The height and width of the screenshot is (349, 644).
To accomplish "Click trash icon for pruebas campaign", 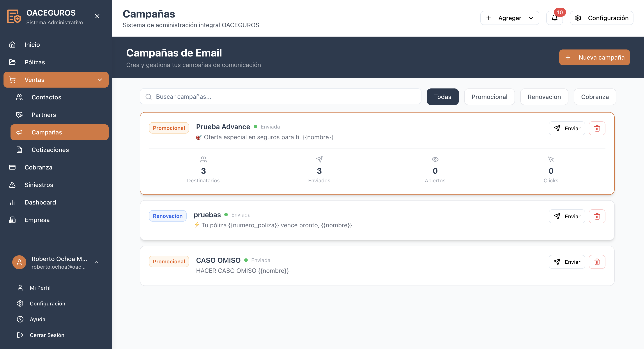I will [x=597, y=216].
